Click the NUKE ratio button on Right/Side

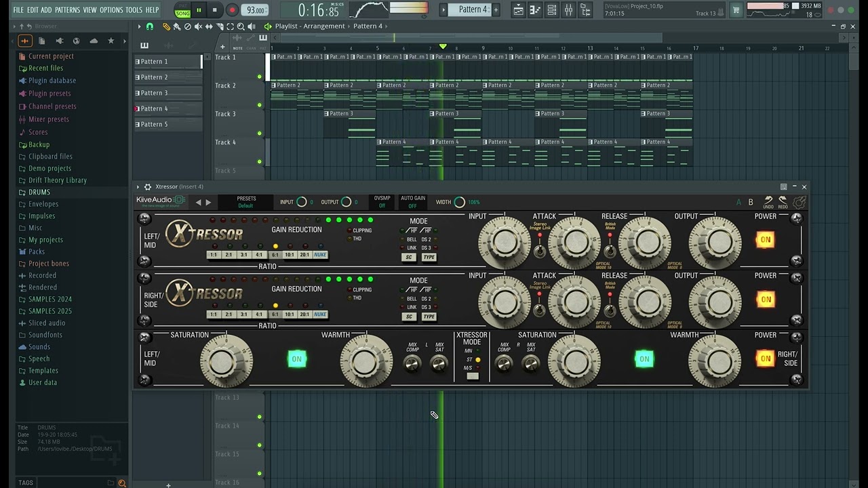[320, 314]
